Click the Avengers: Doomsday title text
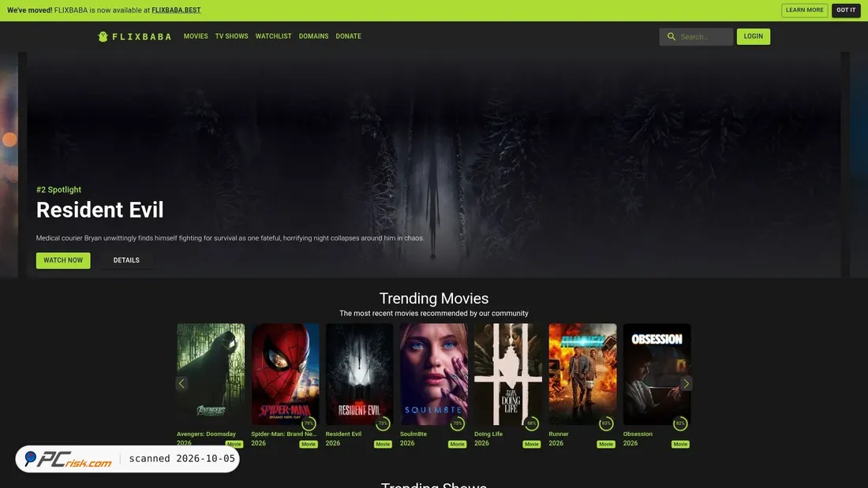Viewport: 868px width, 488px height. point(206,434)
